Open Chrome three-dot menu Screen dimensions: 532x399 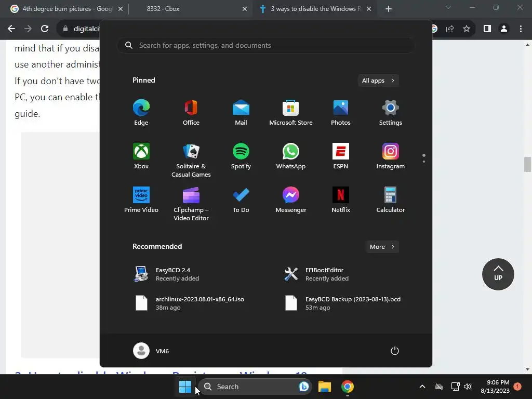pyautogui.click(x=521, y=29)
